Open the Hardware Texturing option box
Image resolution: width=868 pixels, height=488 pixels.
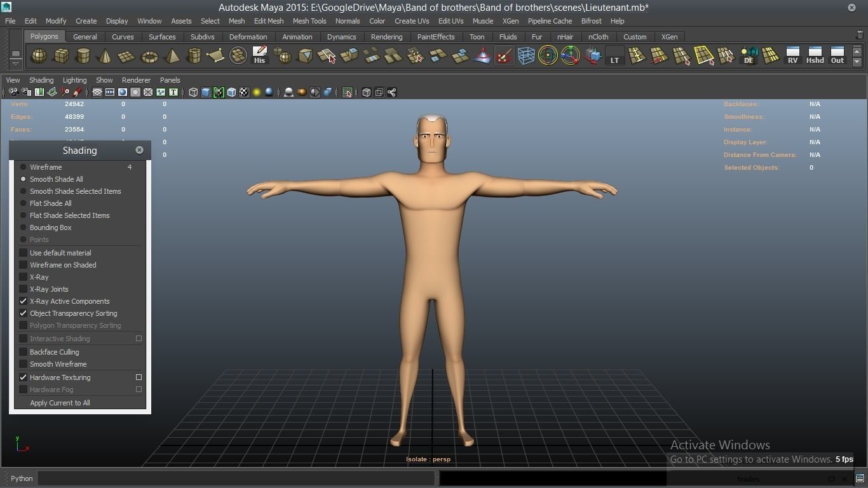pos(139,377)
